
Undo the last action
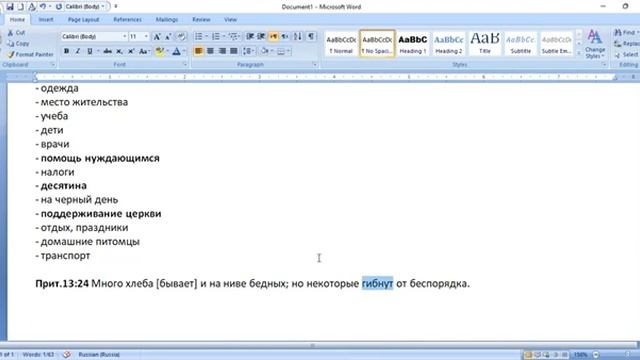point(42,7)
